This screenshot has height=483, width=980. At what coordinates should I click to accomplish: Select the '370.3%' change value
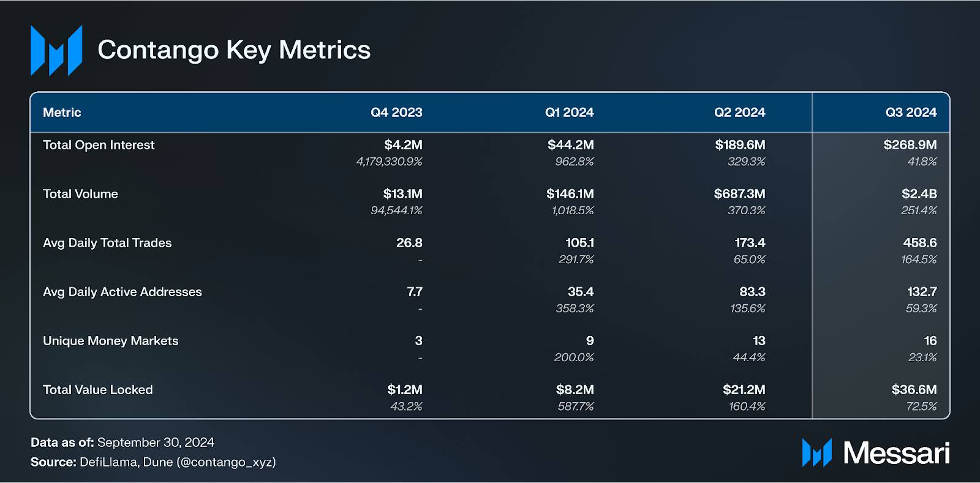point(747,211)
